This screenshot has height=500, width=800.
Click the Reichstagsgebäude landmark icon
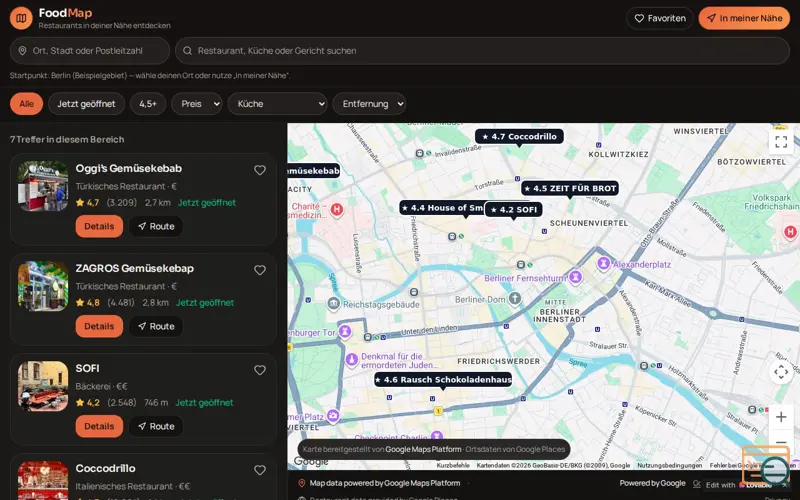pyautogui.click(x=334, y=304)
